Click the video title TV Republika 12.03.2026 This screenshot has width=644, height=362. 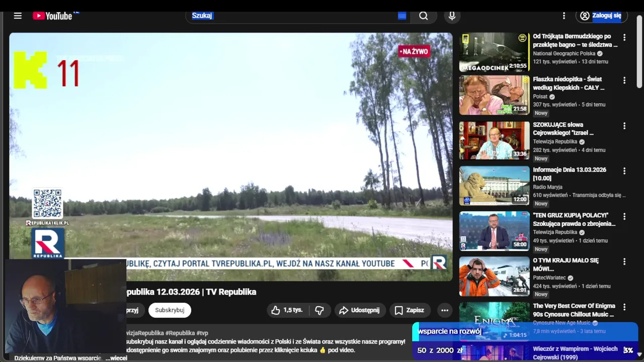(191, 292)
